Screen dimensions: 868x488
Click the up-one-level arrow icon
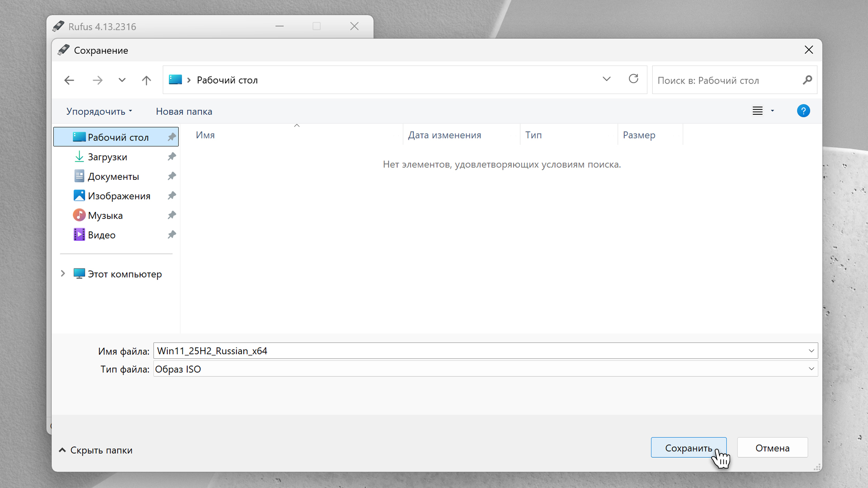(x=146, y=80)
